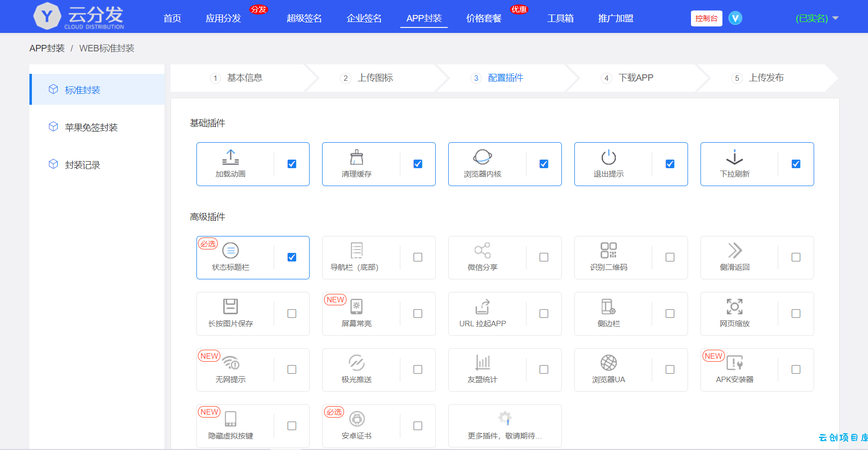The width and height of the screenshot is (868, 450).
Task: Click the 识别二维码 QR icon
Action: point(609,250)
